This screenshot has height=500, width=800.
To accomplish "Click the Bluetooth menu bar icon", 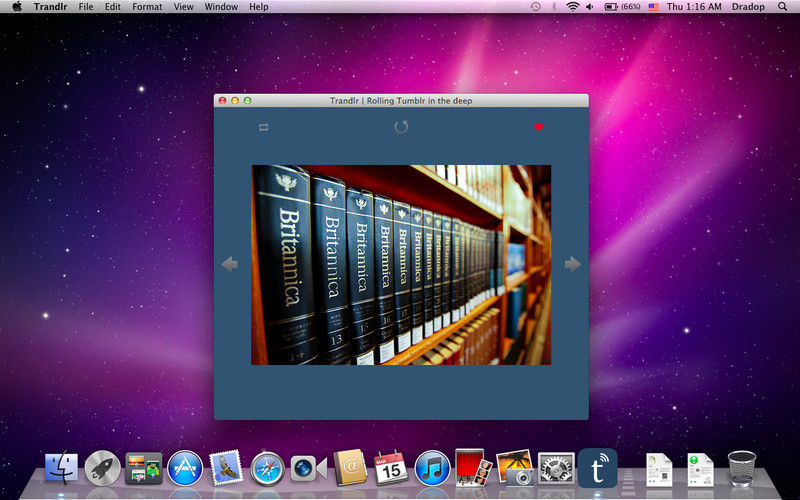I will [554, 7].
